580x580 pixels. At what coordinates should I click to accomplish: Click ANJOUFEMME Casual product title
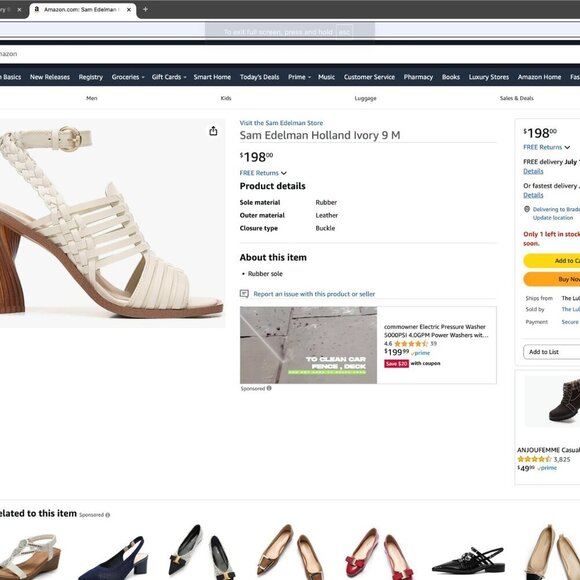[x=548, y=450]
